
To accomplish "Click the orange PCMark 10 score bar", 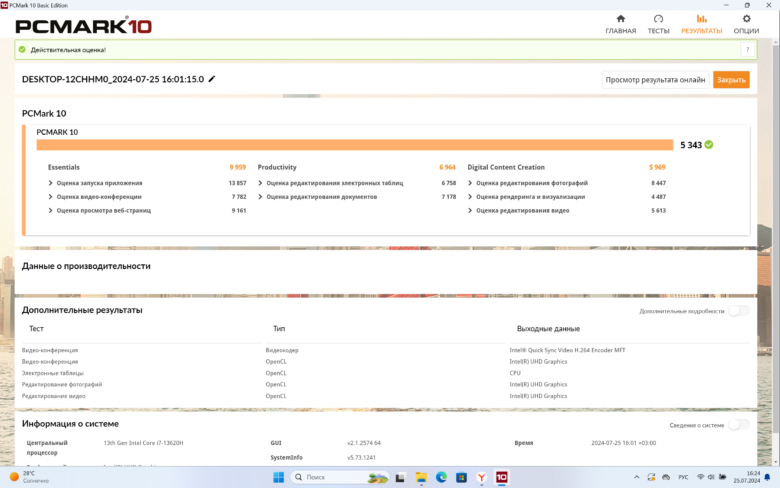I will (x=354, y=145).
